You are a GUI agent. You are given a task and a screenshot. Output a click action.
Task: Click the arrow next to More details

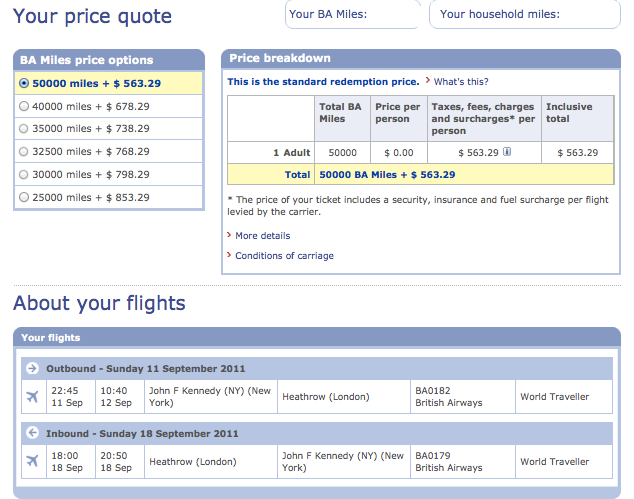(x=230, y=236)
